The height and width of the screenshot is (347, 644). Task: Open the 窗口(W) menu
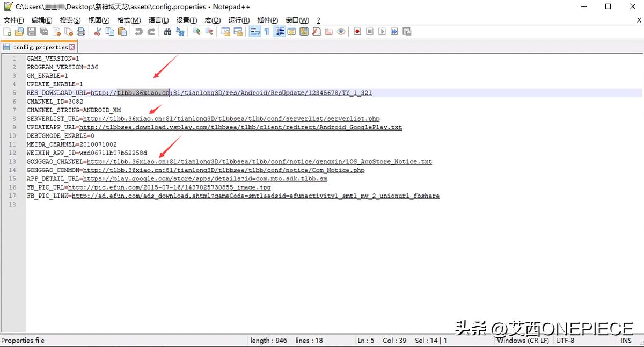(x=297, y=20)
